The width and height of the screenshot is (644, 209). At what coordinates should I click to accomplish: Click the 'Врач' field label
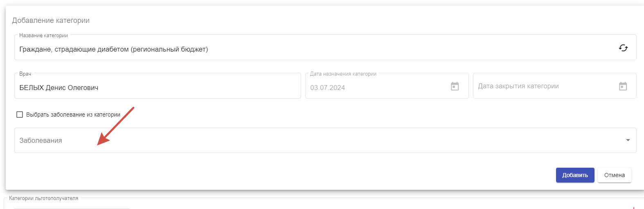click(x=25, y=74)
